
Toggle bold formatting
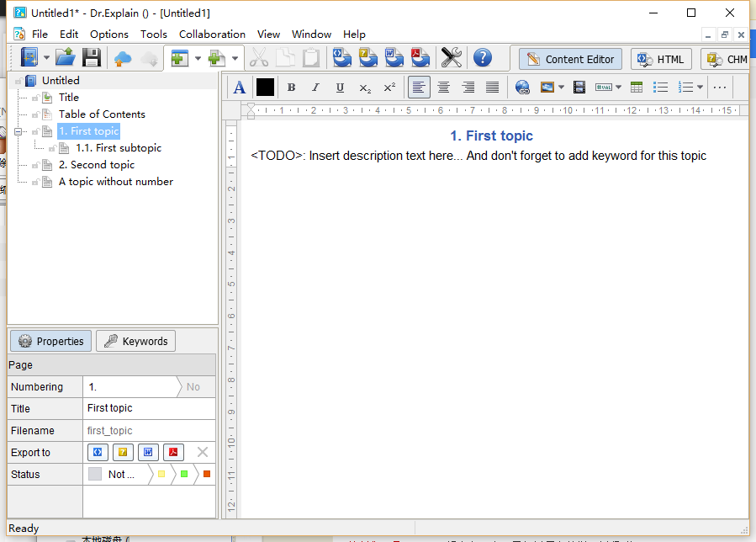pyautogui.click(x=291, y=88)
